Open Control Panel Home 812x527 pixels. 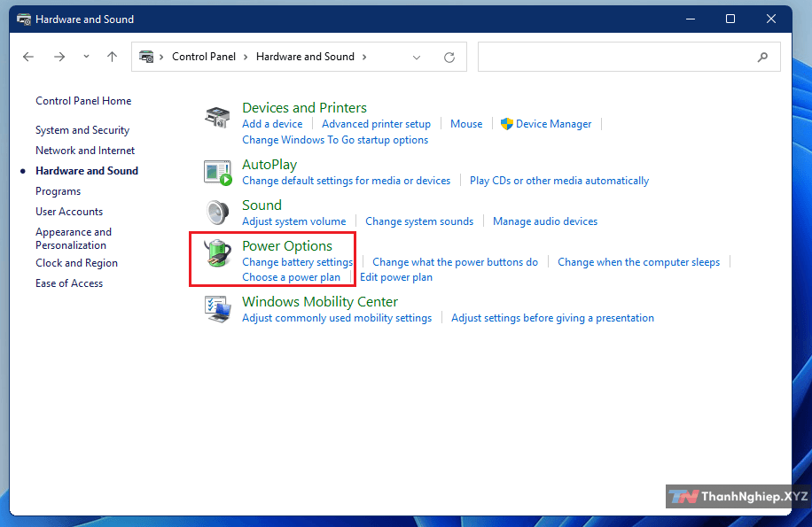pos(83,101)
